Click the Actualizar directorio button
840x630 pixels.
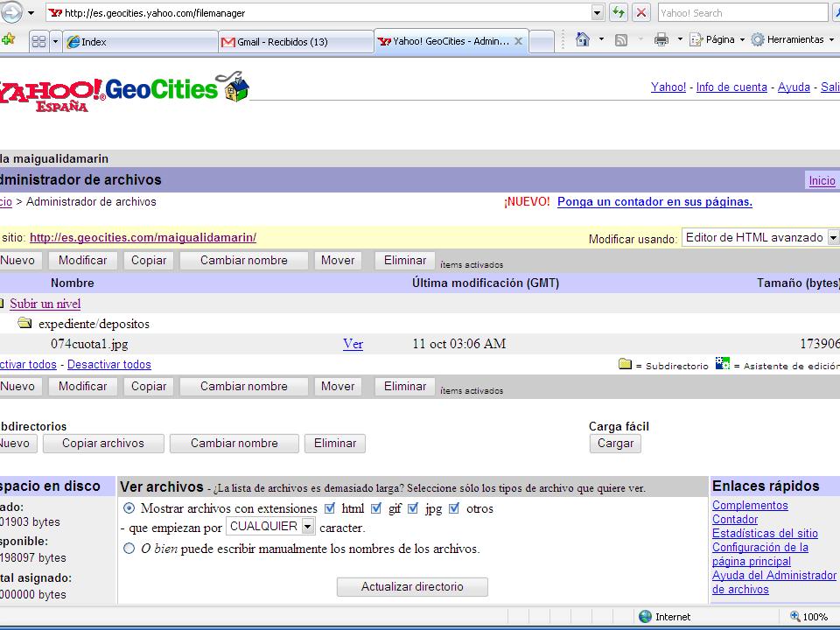point(412,586)
